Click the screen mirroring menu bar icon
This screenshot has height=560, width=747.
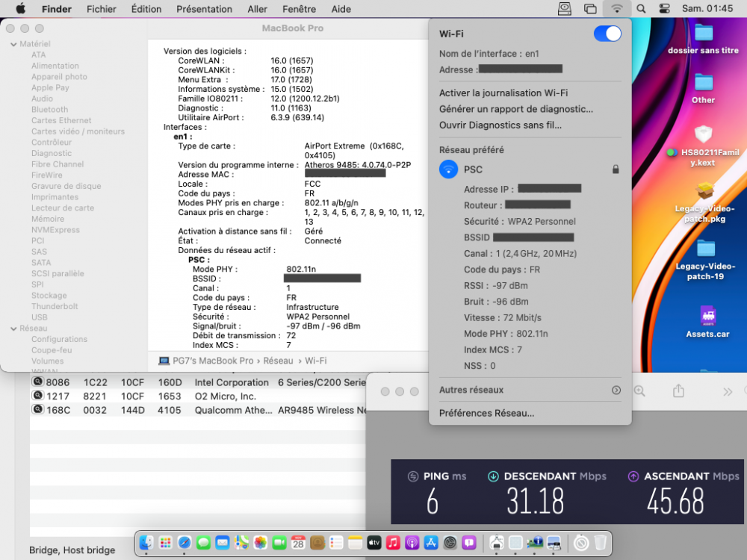click(590, 8)
